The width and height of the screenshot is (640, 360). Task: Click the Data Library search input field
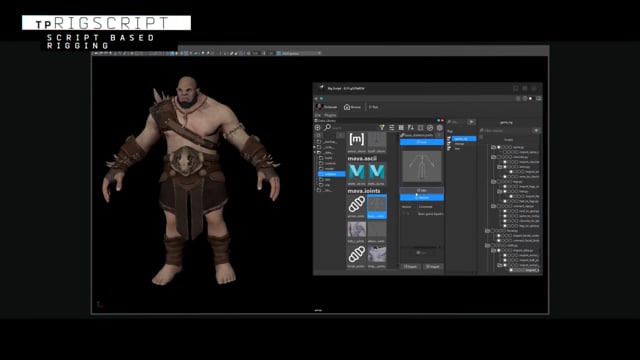(353, 128)
